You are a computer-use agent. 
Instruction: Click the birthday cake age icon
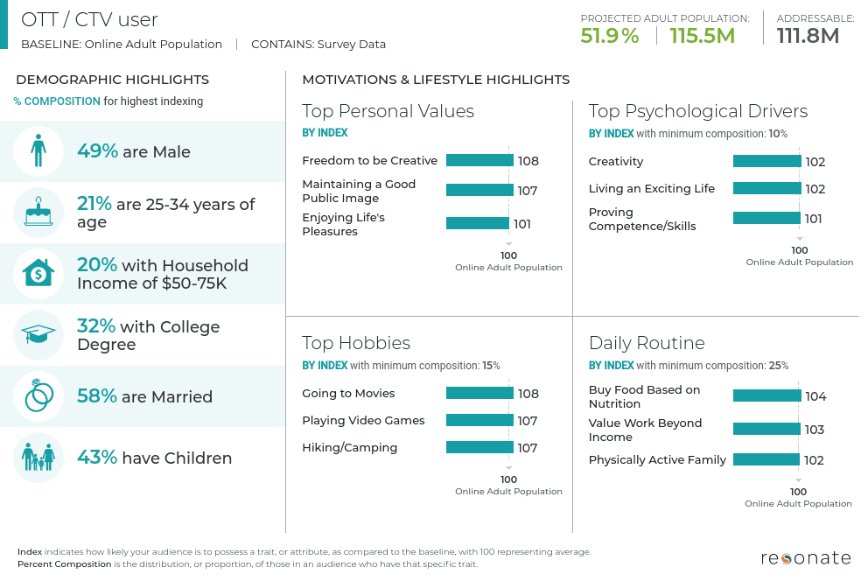[38, 212]
